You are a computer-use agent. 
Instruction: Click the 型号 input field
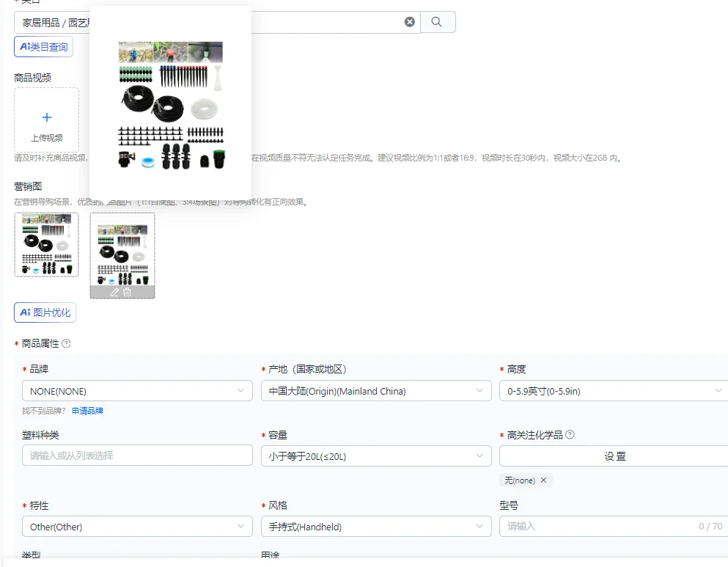pos(614,527)
